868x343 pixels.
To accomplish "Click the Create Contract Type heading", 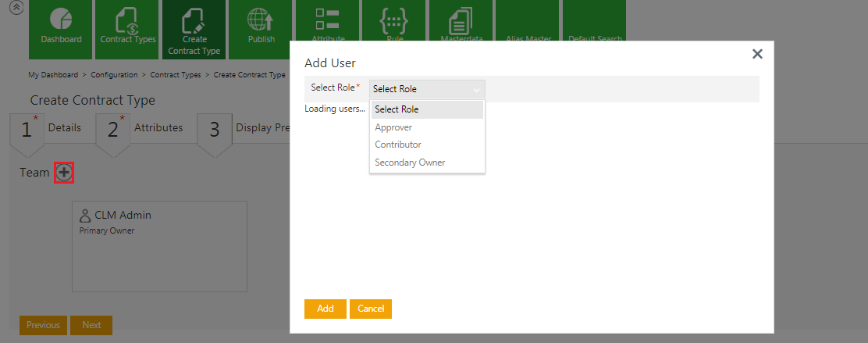I will tap(92, 100).
